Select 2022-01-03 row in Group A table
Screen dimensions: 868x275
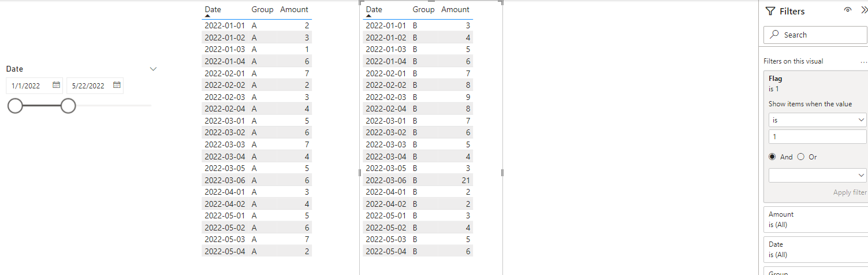pos(256,50)
